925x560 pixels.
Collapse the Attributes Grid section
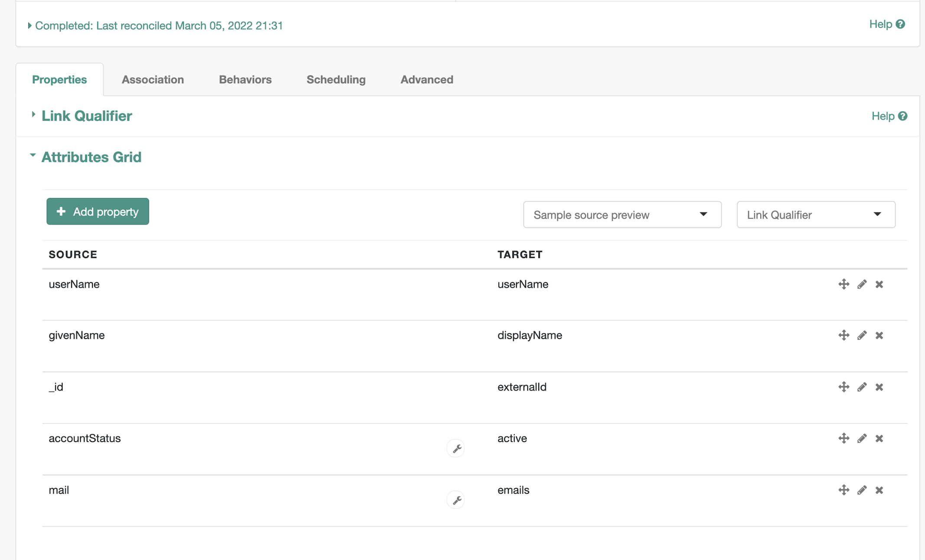click(91, 157)
